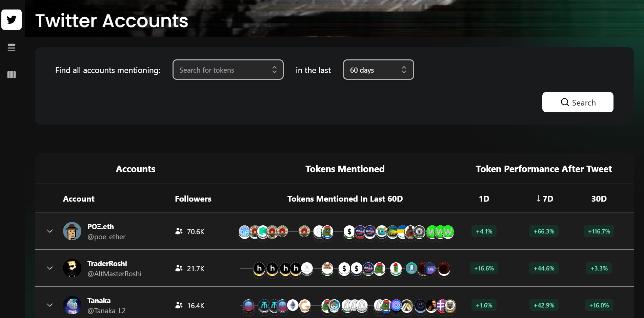Sort by the 7D performance column

coord(545,199)
